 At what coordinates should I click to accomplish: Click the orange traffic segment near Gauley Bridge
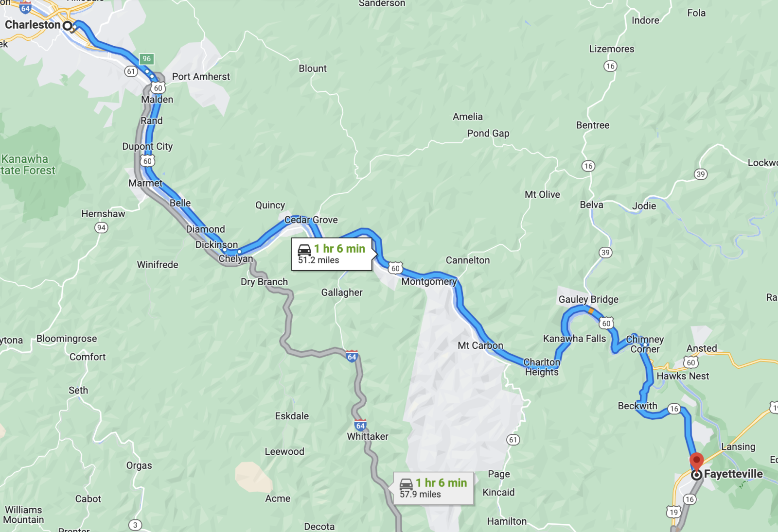coord(590,310)
